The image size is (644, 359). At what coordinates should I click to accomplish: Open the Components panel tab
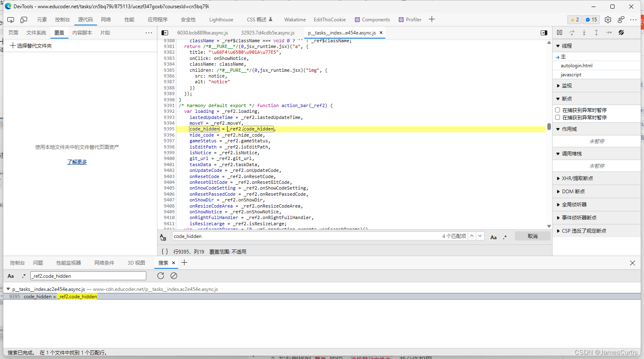[x=372, y=20]
